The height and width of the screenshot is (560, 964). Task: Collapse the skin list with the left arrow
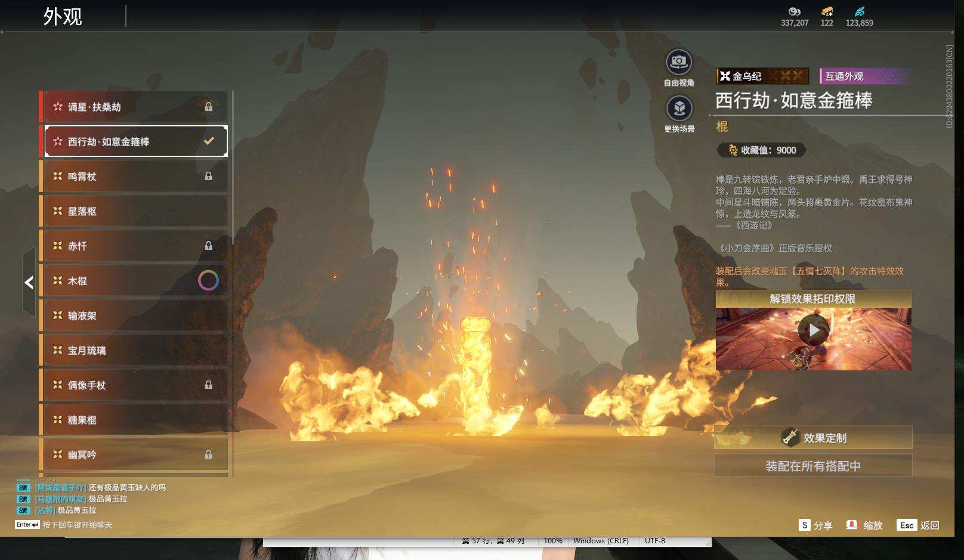29,282
